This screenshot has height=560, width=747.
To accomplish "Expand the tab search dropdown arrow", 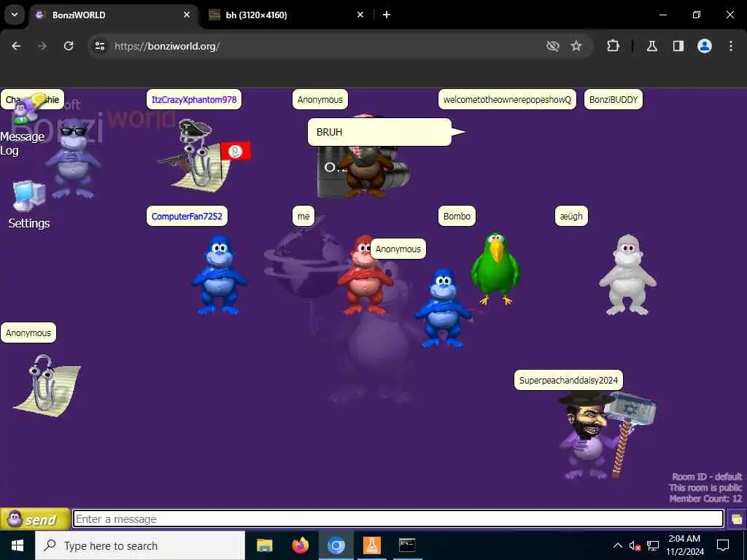I will click(15, 15).
